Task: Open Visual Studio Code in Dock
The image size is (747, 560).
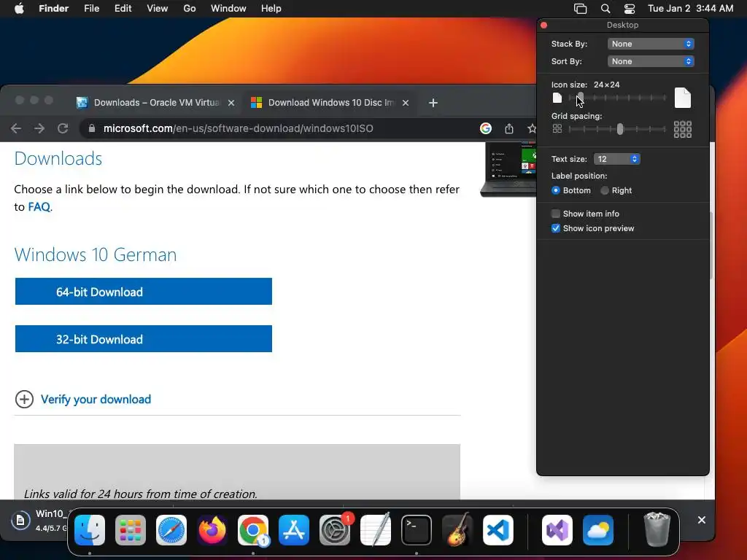Action: pyautogui.click(x=498, y=530)
